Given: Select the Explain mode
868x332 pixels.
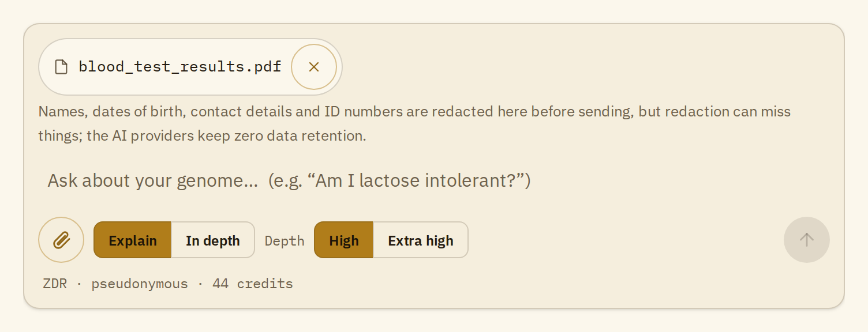Looking at the screenshot, I should pyautogui.click(x=132, y=240).
